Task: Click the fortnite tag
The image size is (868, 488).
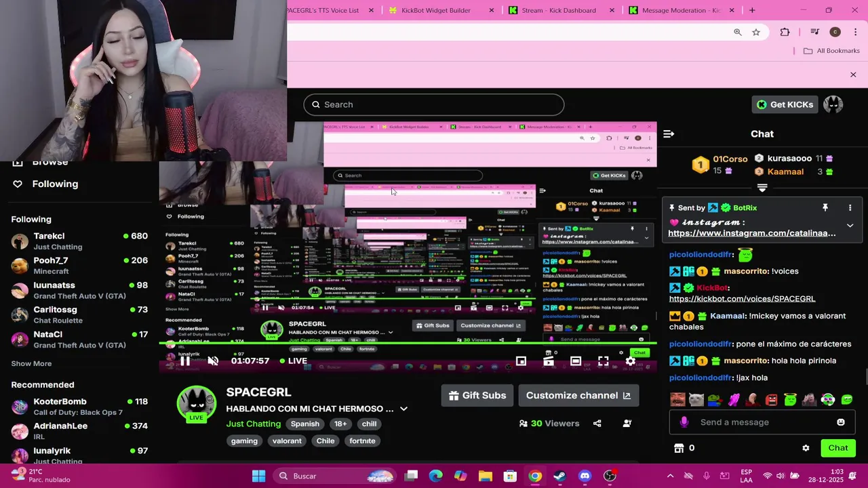Action: [362, 441]
